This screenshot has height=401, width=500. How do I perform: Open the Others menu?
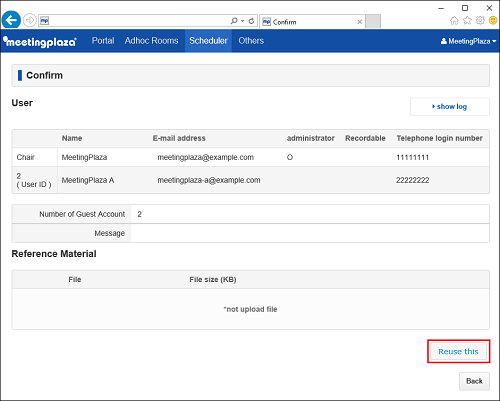tap(251, 41)
